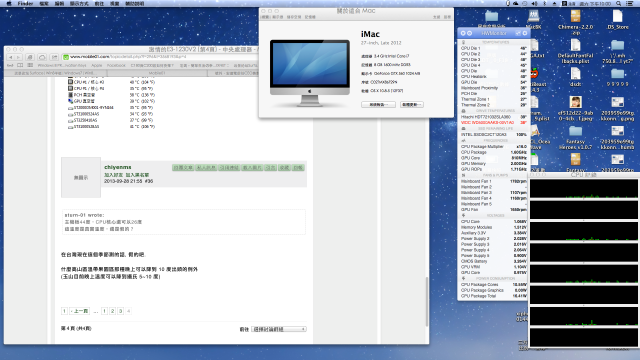The image size is (640, 360).
Task: Click the iCloud tabs button in Safari toolbar
Action: [42, 57]
